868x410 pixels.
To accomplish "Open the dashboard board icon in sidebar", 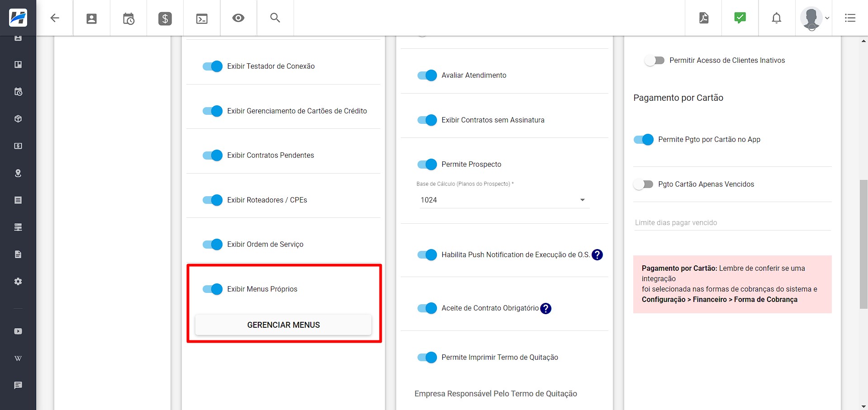I will [18, 65].
